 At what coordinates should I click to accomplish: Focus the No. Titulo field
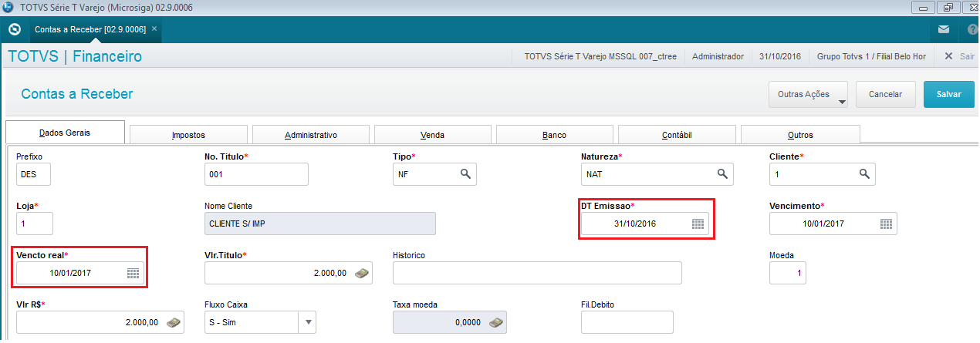point(256,175)
